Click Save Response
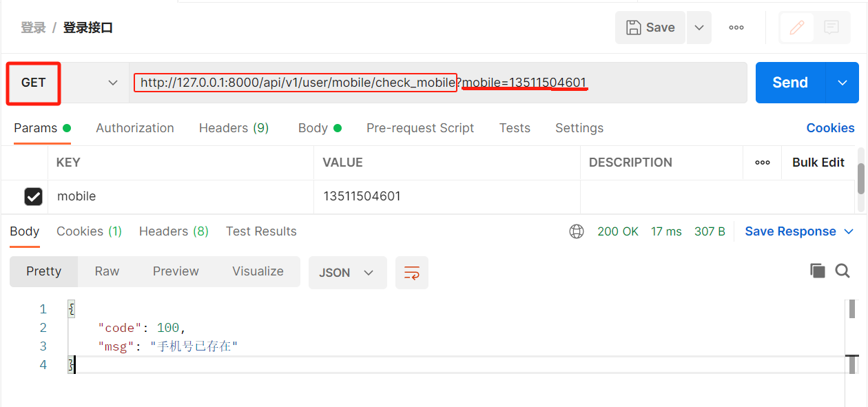Screen dimensions: 868x407 click(x=790, y=231)
